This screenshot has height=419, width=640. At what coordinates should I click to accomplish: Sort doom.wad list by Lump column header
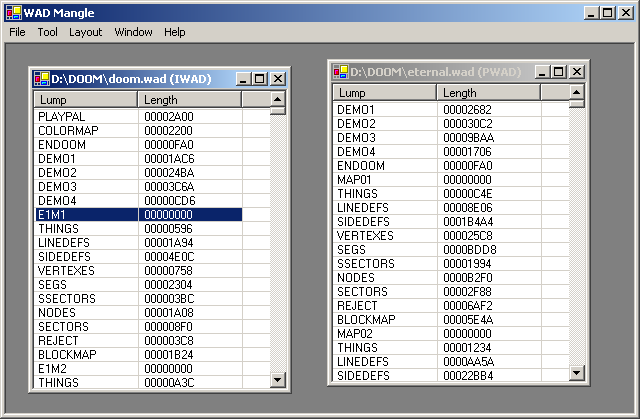coord(86,100)
